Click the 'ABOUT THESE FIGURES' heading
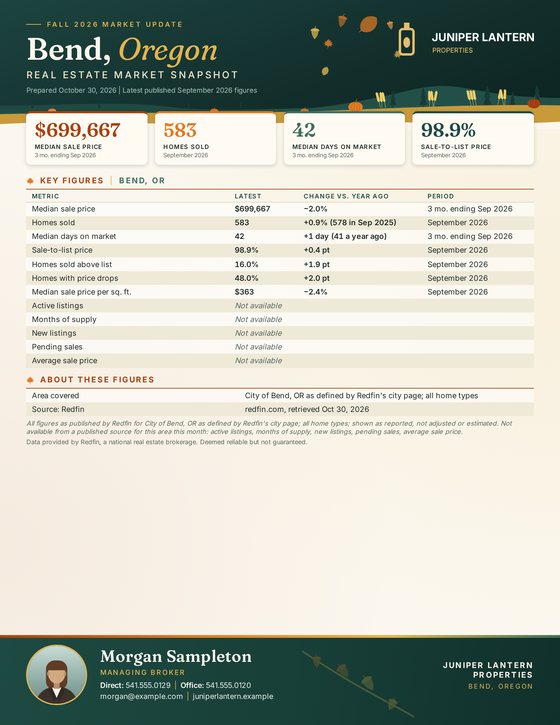Viewport: 560px width, 725px height. click(97, 380)
